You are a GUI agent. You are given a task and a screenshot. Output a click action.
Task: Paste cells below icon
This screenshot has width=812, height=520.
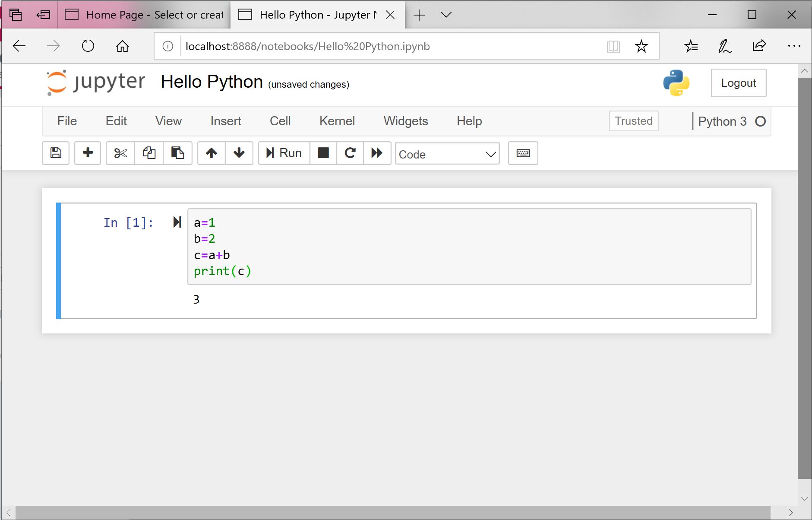177,153
